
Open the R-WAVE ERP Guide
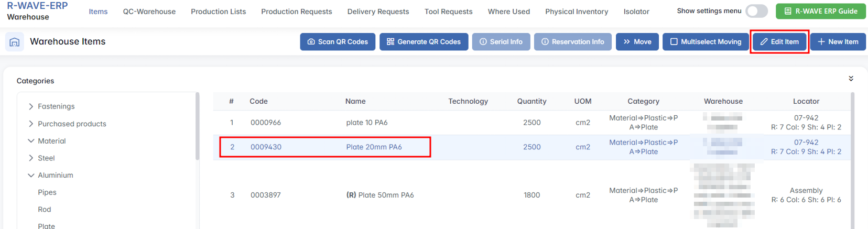(821, 11)
